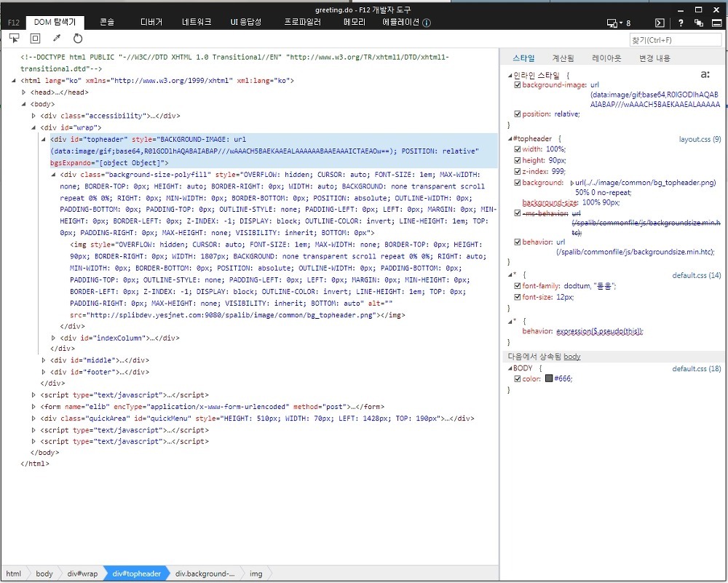Pick the color picker eyedropper tool

click(57, 39)
